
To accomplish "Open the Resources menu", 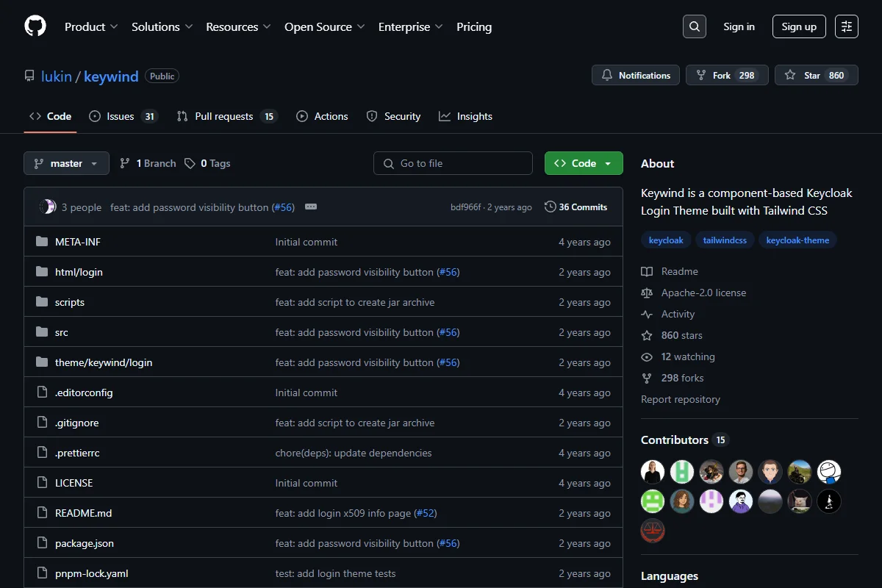I will tap(239, 26).
